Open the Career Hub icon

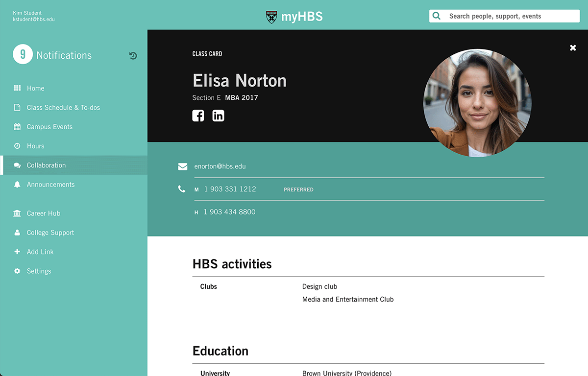(18, 213)
